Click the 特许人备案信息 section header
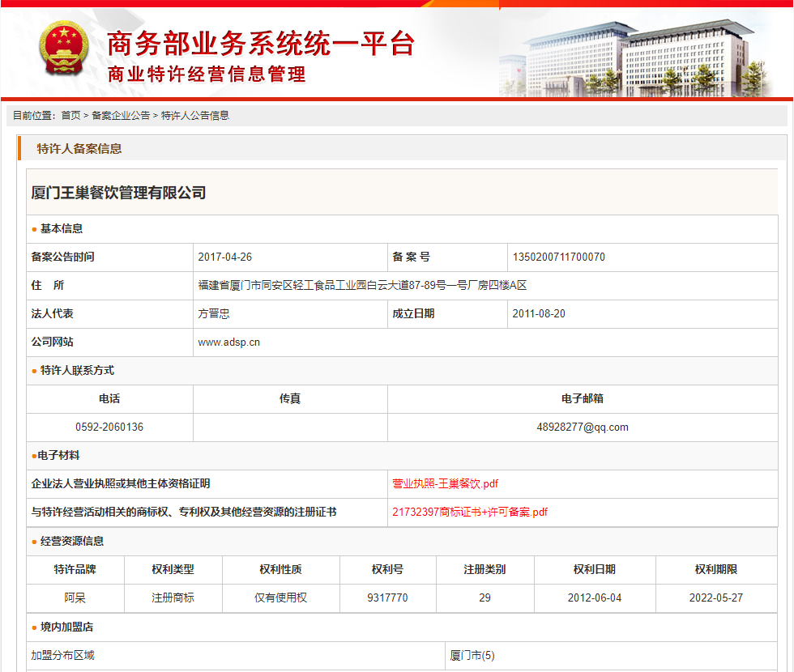This screenshot has width=794, height=672. click(79, 149)
